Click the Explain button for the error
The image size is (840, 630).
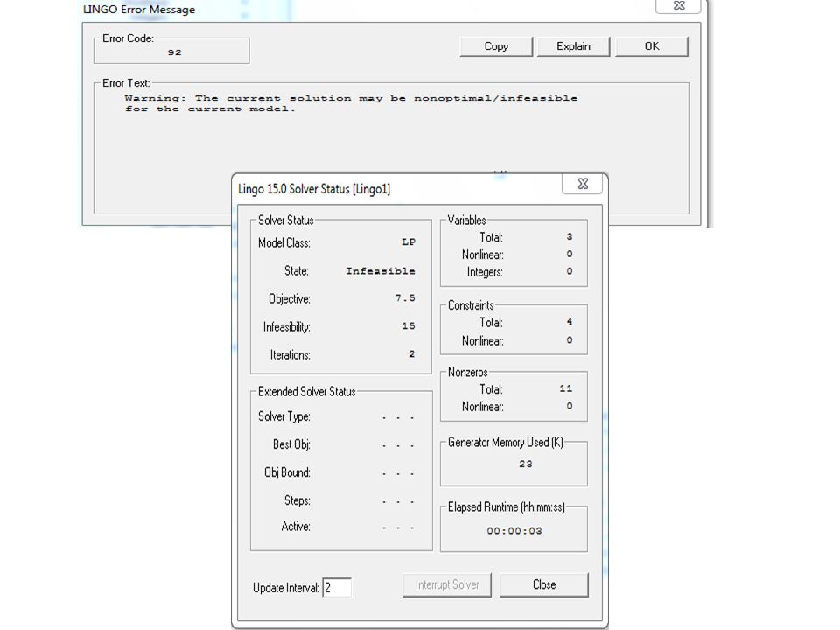point(573,46)
